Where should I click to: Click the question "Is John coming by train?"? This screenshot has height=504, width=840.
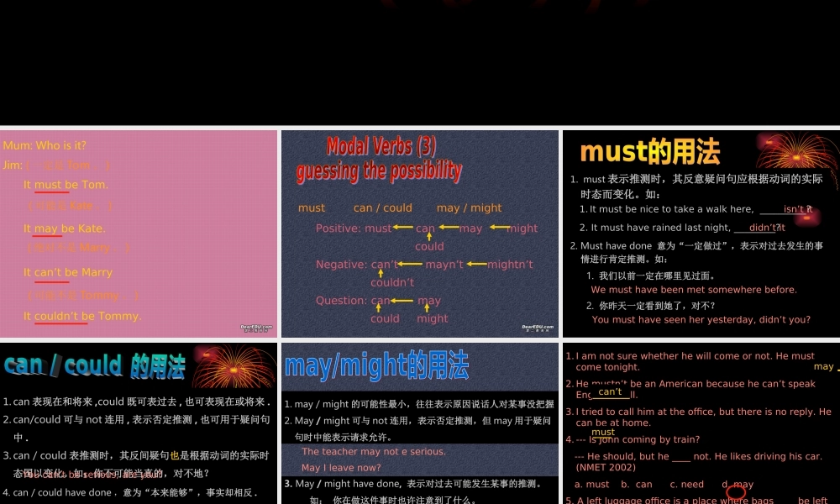tap(644, 439)
